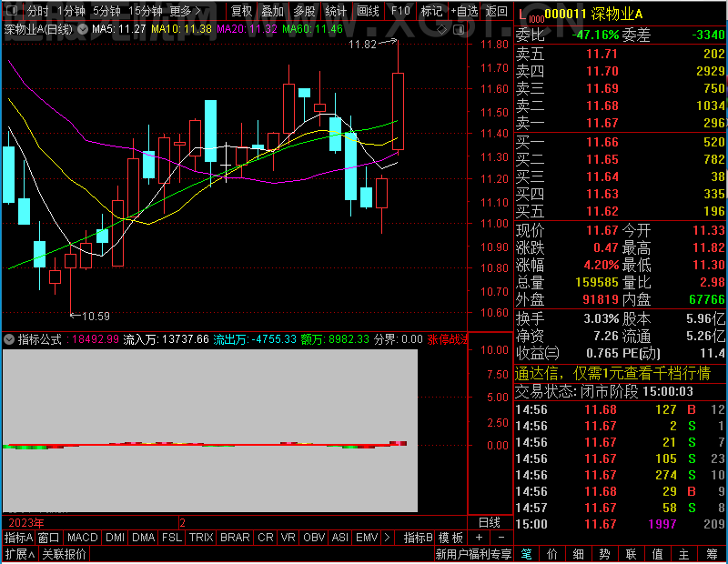Switch indicator to ASI
This screenshot has height=564, width=728.
click(339, 538)
